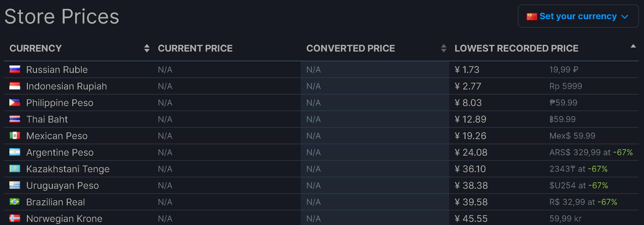Open the Set your currency dropdown
644x225 pixels.
point(578,16)
